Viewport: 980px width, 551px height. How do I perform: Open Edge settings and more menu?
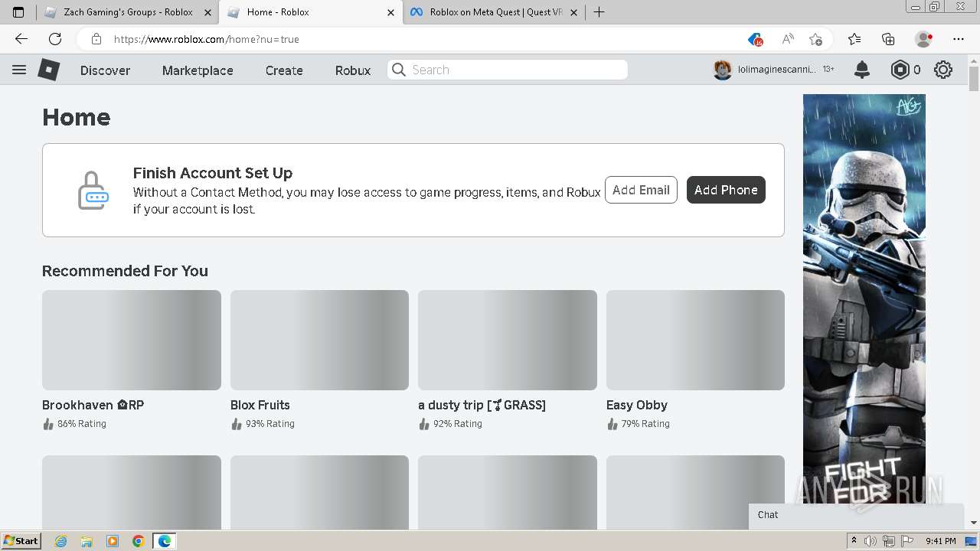pos(959,39)
